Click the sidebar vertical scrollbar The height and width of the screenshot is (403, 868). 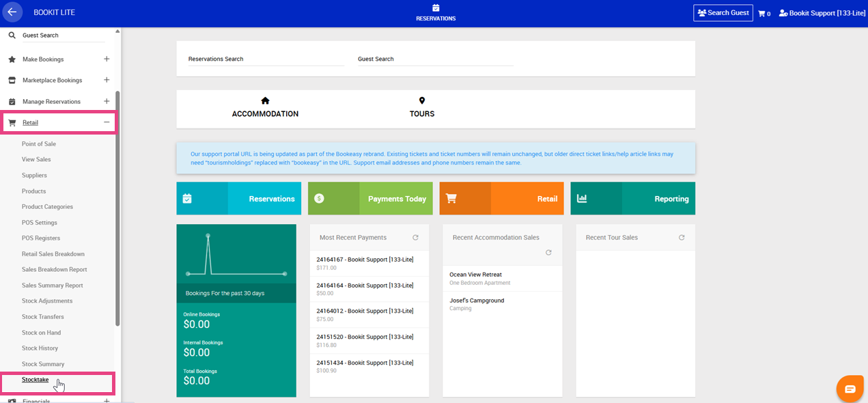(117, 208)
